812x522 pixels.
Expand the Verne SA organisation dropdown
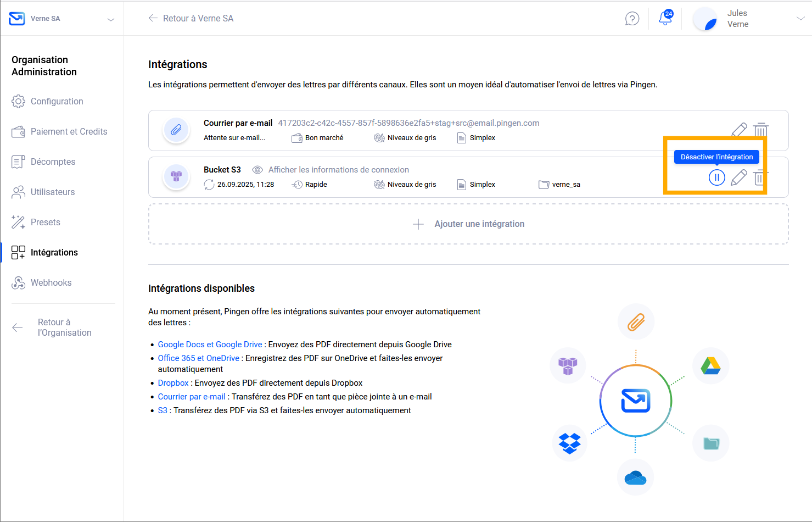point(110,19)
